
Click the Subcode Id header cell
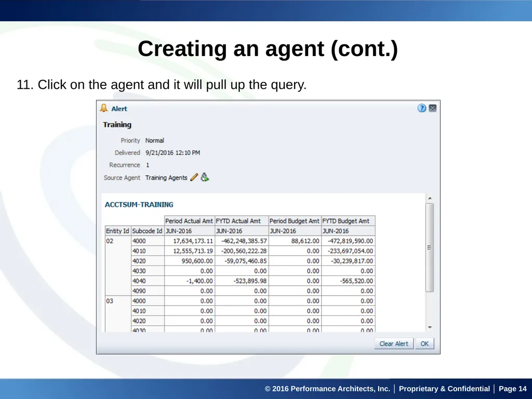click(147, 231)
